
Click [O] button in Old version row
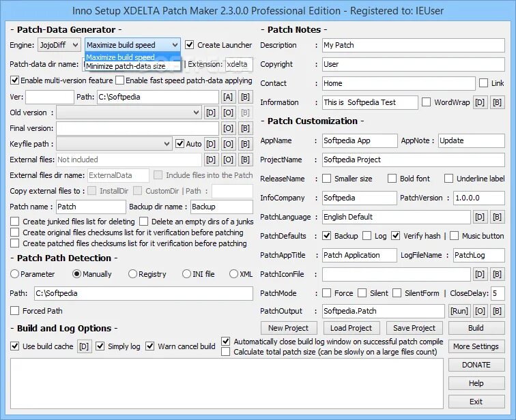pyautogui.click(x=228, y=112)
